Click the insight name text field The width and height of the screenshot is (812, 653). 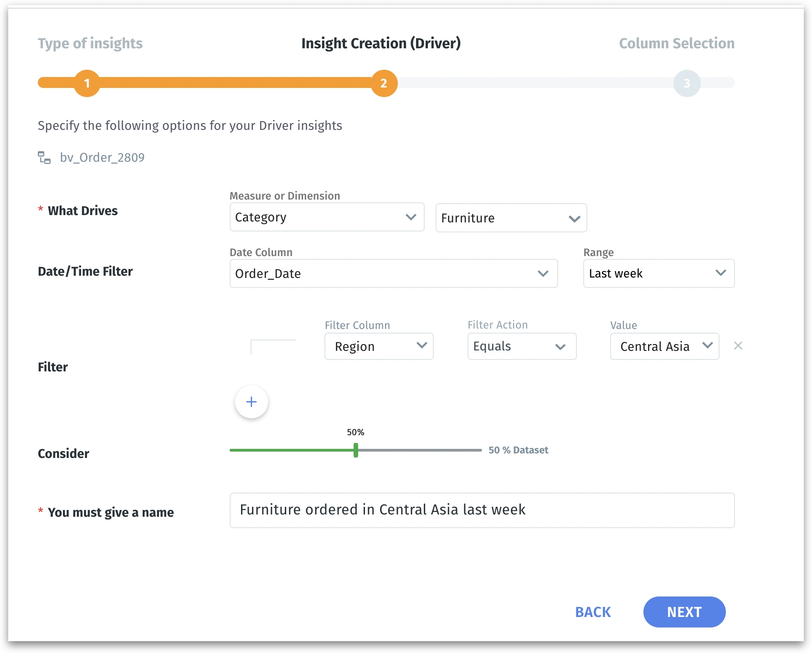[482, 510]
